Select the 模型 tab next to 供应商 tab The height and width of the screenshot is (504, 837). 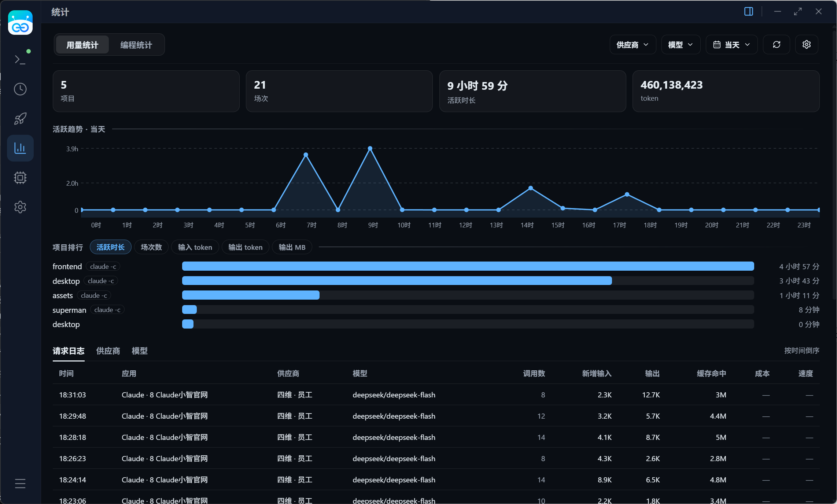(140, 351)
